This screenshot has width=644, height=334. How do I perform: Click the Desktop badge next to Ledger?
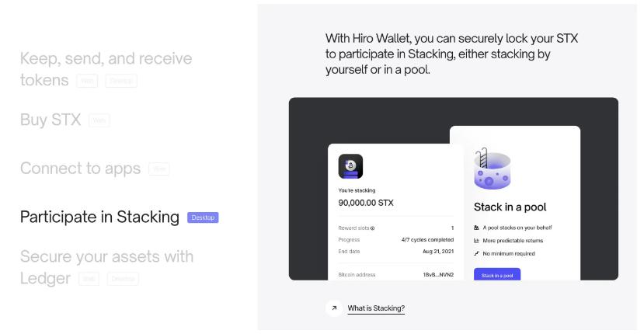coord(123,278)
